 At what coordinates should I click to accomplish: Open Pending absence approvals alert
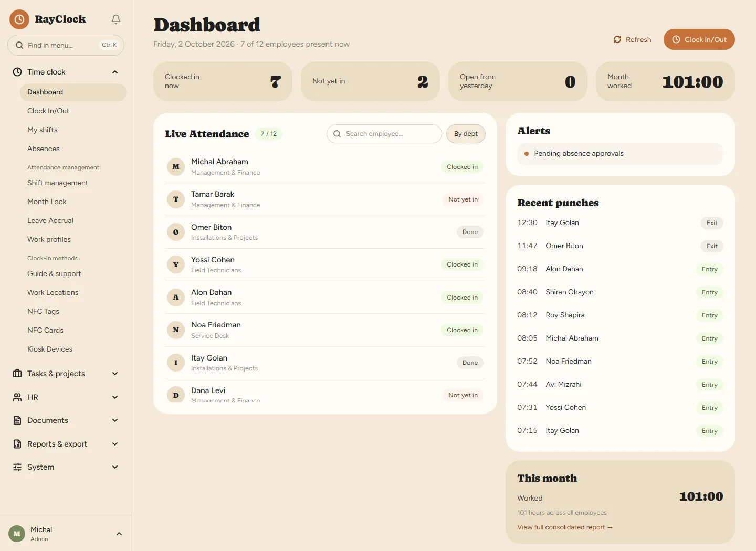tap(620, 154)
